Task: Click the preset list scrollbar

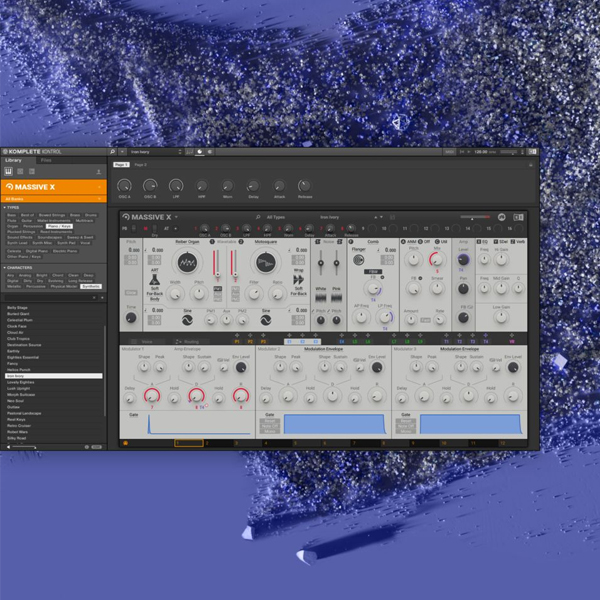Action: pos(105,370)
